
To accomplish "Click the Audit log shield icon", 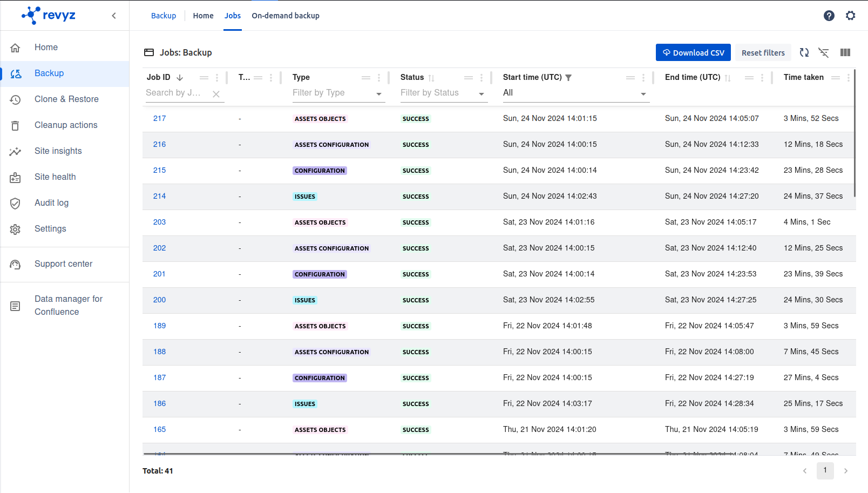I will tap(15, 203).
